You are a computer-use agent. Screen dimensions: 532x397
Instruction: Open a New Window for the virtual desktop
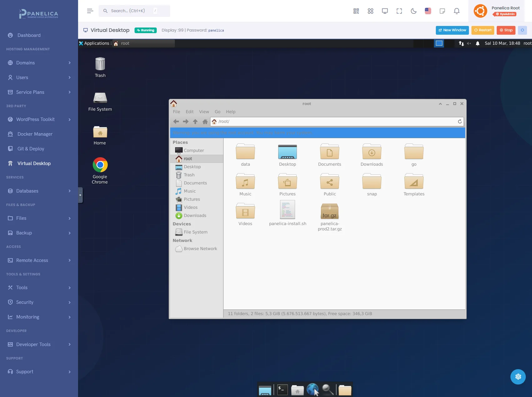pos(452,30)
